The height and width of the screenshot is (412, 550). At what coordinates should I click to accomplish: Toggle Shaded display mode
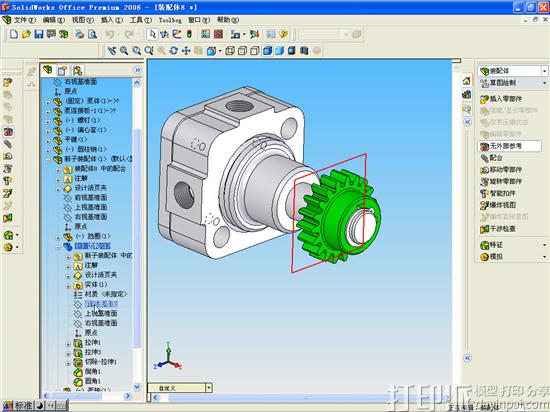point(280,50)
